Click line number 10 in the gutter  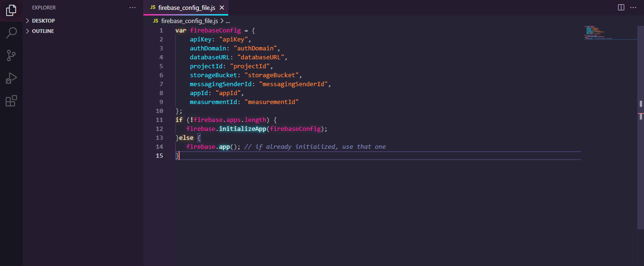click(159, 111)
